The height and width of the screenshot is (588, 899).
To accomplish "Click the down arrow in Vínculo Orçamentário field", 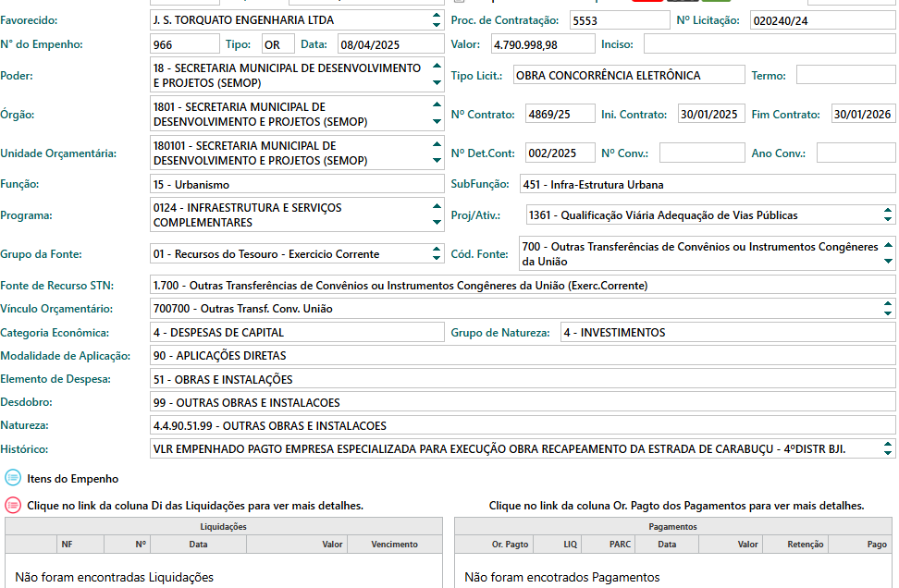I will pos(888,312).
